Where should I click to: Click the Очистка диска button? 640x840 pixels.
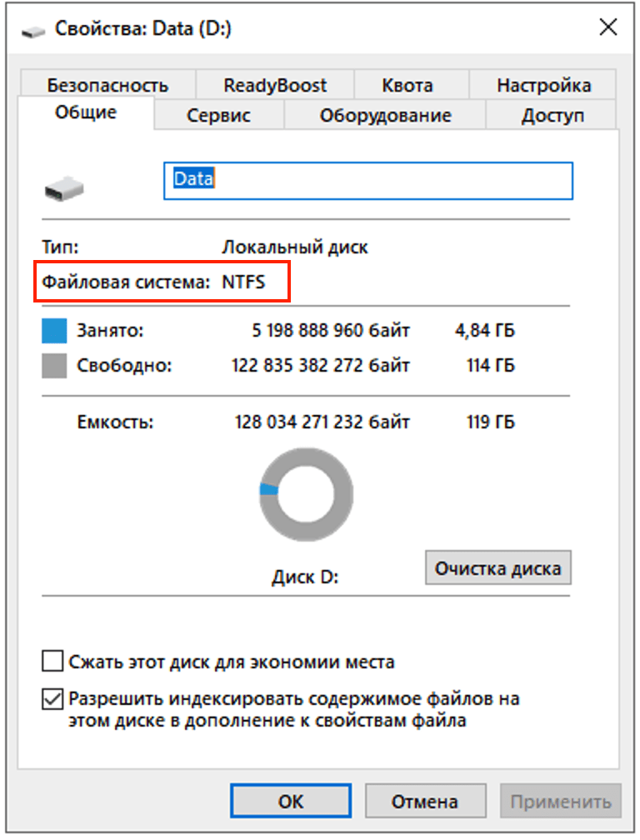498,567
